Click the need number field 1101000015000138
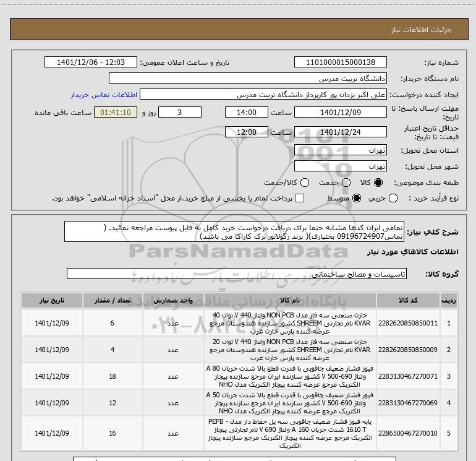The width and height of the screenshot is (476, 461). click(x=340, y=62)
